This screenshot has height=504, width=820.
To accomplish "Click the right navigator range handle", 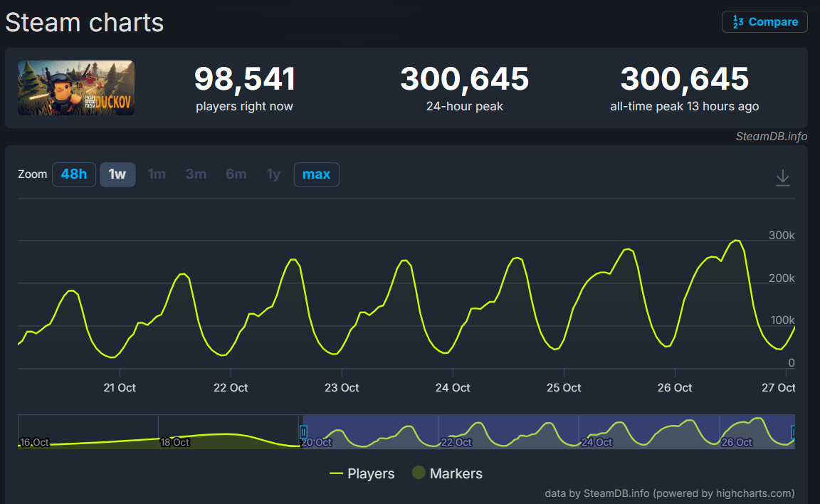I will (x=794, y=431).
